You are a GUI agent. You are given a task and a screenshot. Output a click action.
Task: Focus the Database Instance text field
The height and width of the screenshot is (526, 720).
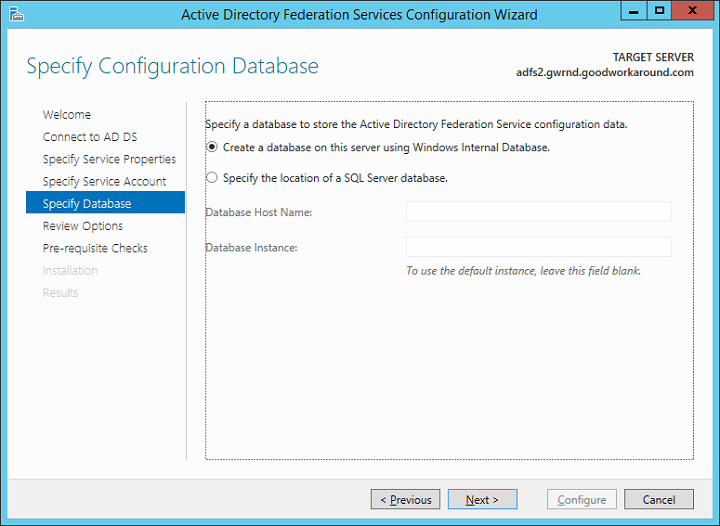coord(538,247)
